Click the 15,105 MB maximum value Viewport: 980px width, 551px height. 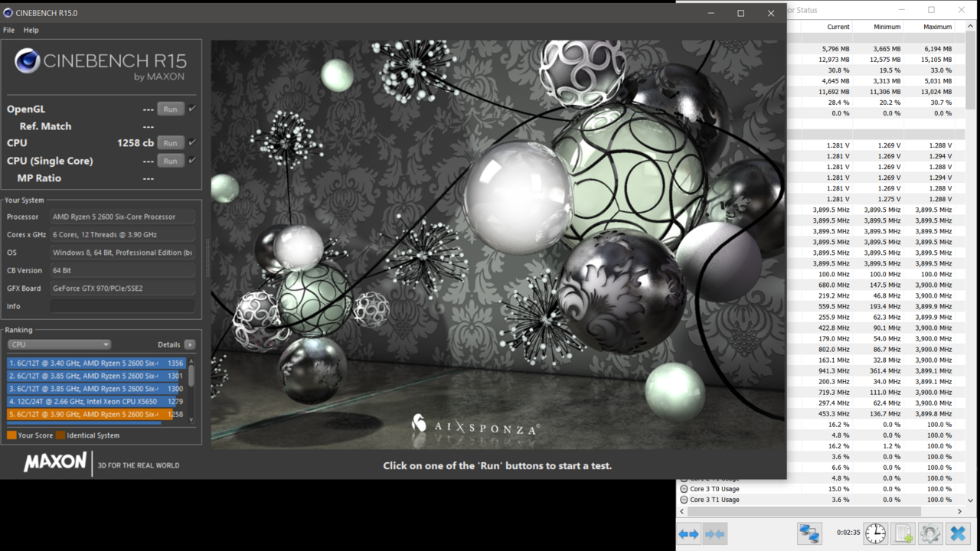pyautogui.click(x=936, y=60)
